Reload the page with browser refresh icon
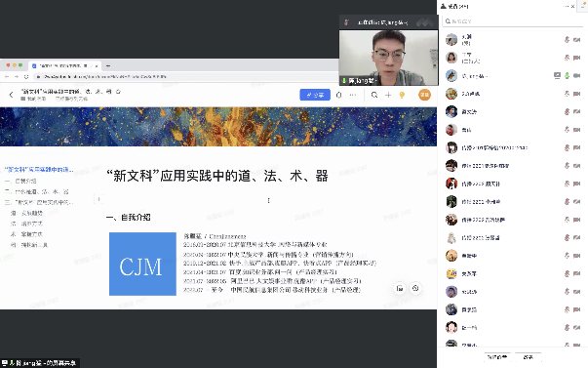The height and width of the screenshot is (368, 588). coord(26,76)
